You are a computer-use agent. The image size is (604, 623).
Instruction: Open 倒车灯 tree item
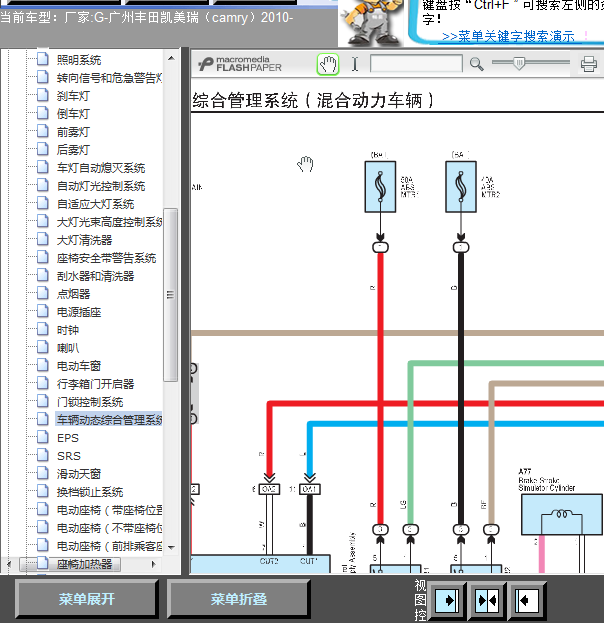tap(73, 114)
